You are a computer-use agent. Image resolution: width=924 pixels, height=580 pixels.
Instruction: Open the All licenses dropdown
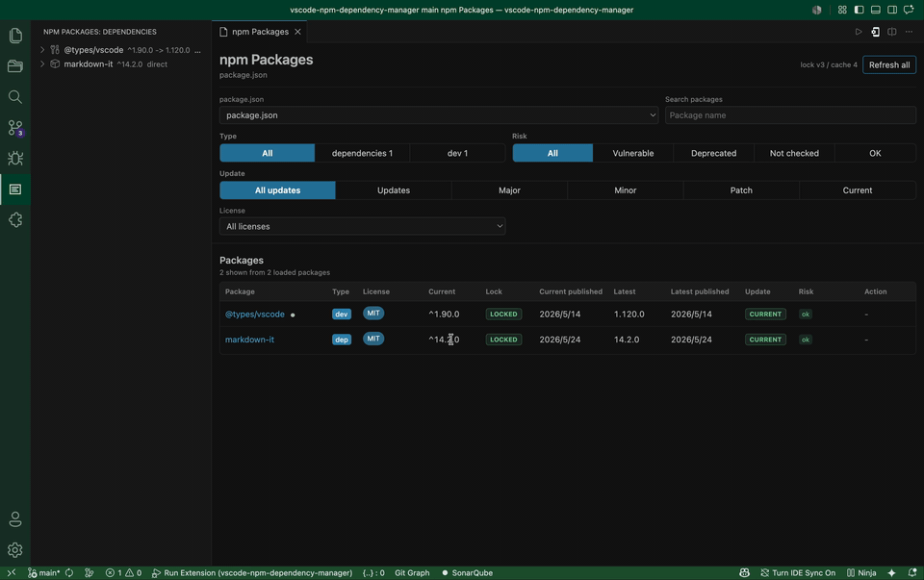363,226
